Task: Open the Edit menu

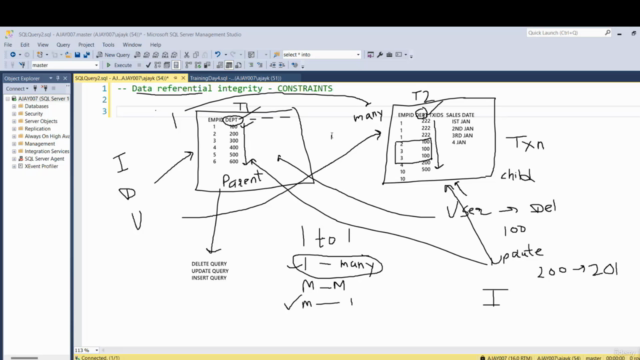Action: pyautogui.click(x=25, y=44)
